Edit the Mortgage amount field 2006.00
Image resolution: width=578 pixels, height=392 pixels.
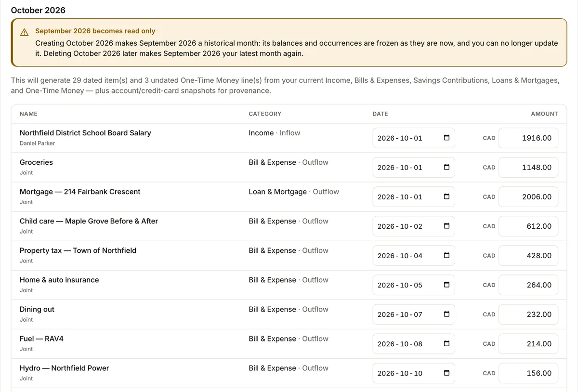[x=528, y=197]
